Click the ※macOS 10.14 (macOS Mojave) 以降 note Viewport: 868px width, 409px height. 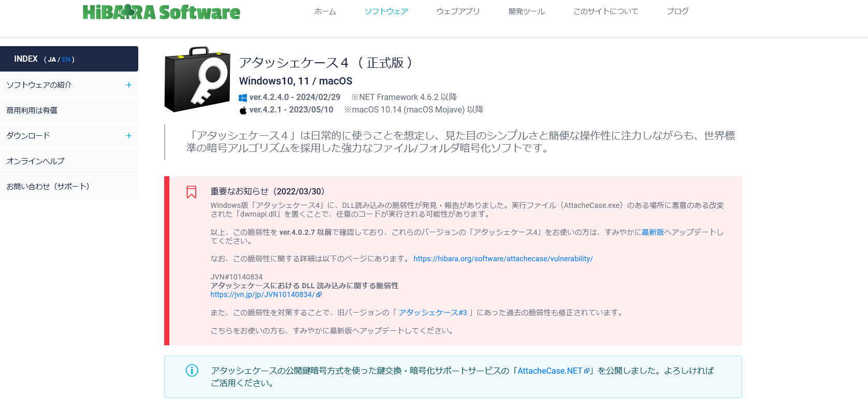click(x=414, y=110)
